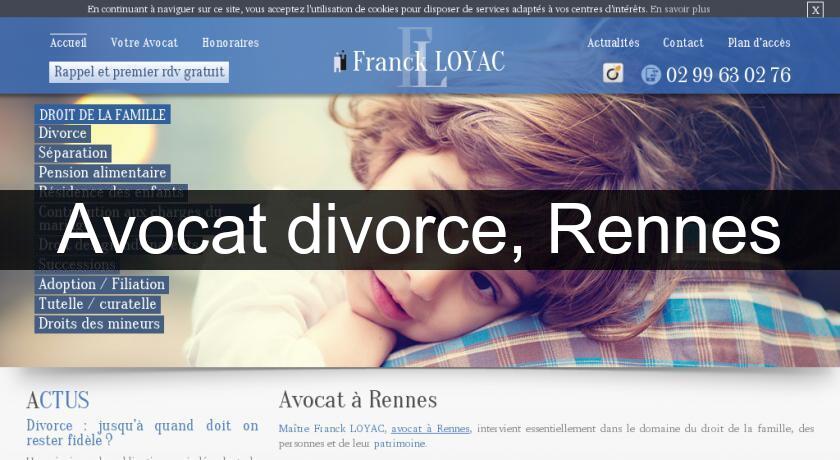Select Divorce in family law list
The image size is (840, 460).
pos(63,133)
